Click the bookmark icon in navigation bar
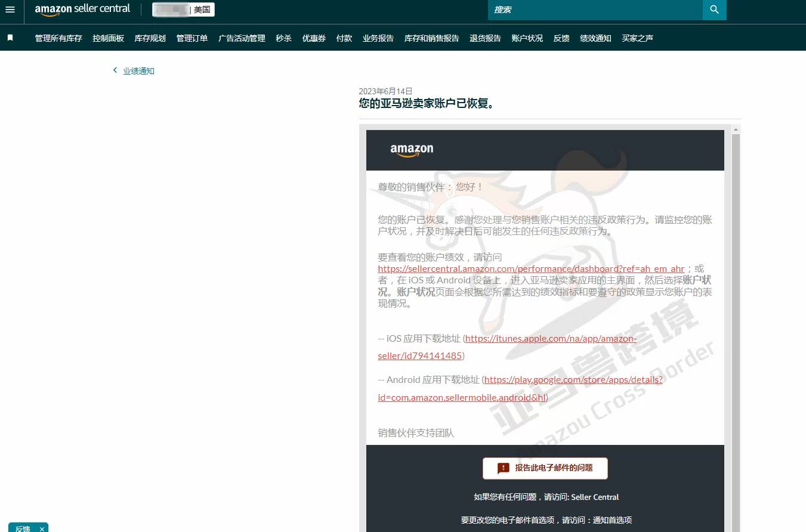The width and height of the screenshot is (806, 532). tap(10, 38)
